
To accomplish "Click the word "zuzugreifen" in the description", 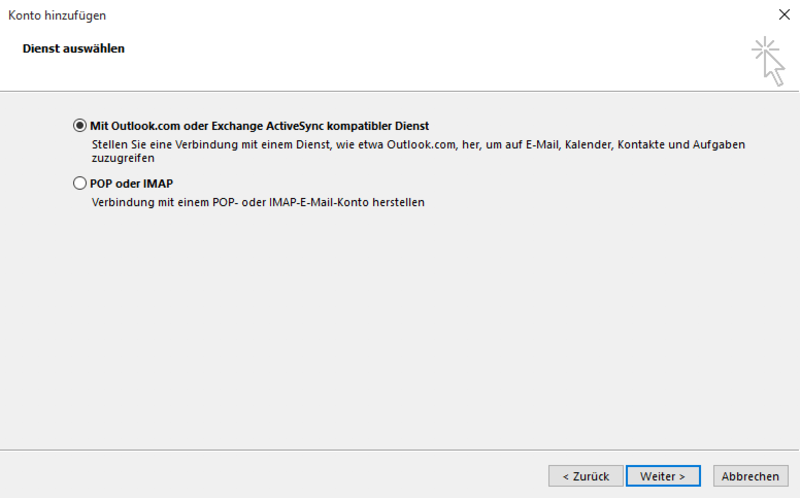I will point(123,158).
